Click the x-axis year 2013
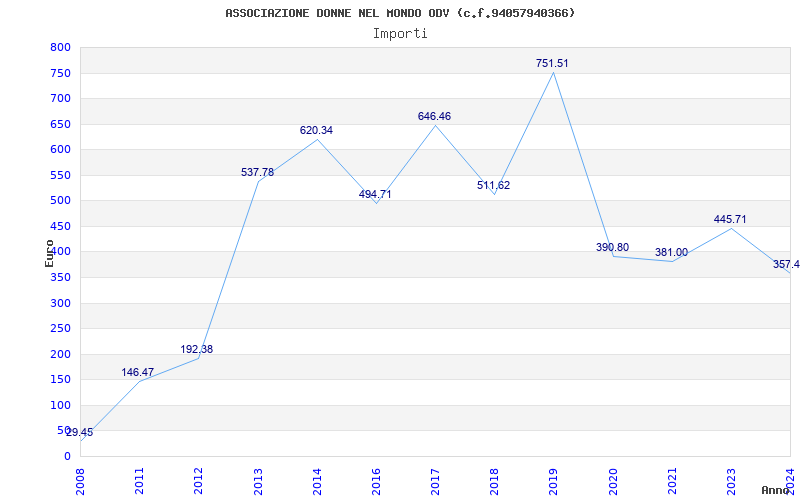800x500 pixels. tap(258, 481)
